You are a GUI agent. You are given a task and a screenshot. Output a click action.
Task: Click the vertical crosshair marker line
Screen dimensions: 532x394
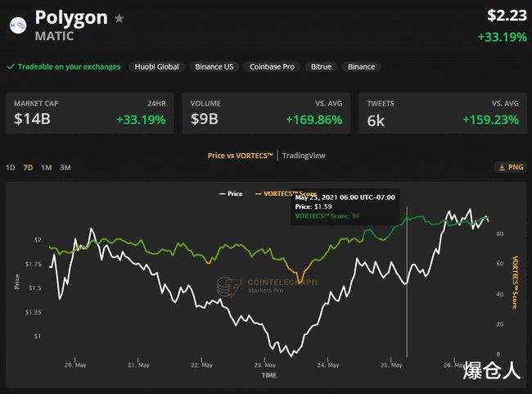pyautogui.click(x=407, y=282)
